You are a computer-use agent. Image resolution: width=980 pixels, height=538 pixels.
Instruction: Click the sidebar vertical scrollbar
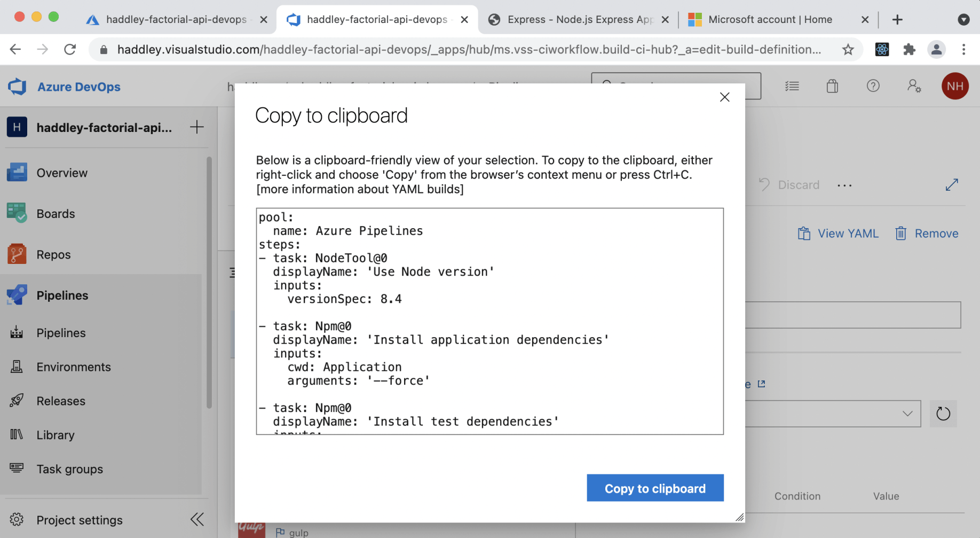[209, 282]
